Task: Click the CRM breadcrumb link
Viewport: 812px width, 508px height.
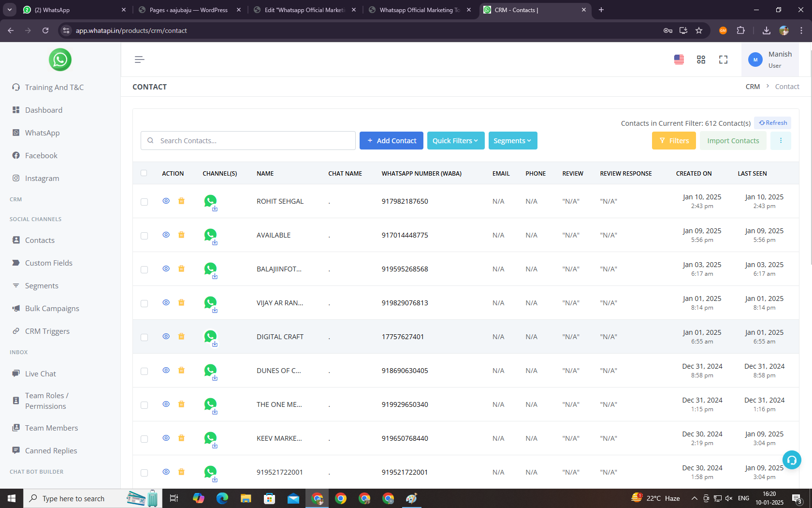Action: click(x=753, y=87)
